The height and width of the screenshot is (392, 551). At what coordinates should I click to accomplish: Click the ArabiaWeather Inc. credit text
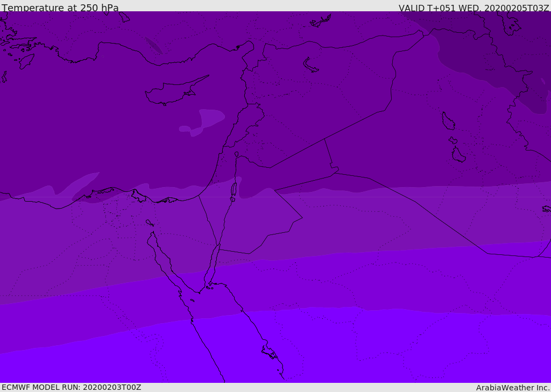(513, 388)
